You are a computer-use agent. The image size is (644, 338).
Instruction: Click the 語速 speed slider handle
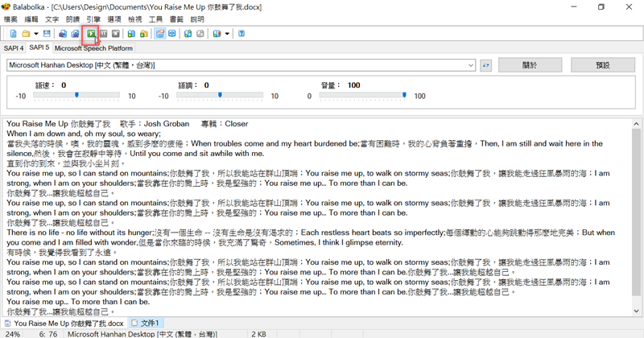(76, 95)
